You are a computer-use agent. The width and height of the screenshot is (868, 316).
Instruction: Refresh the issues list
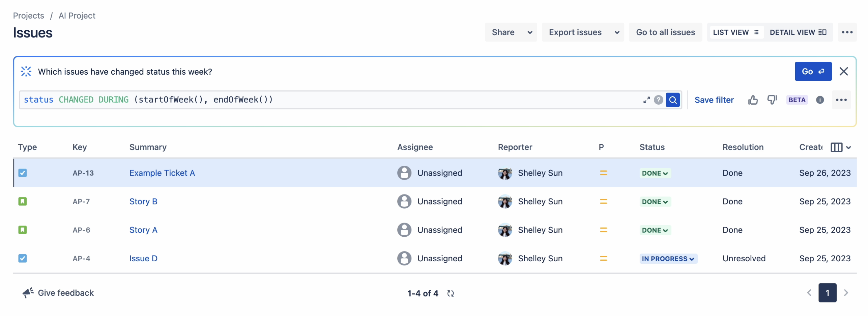pyautogui.click(x=451, y=293)
